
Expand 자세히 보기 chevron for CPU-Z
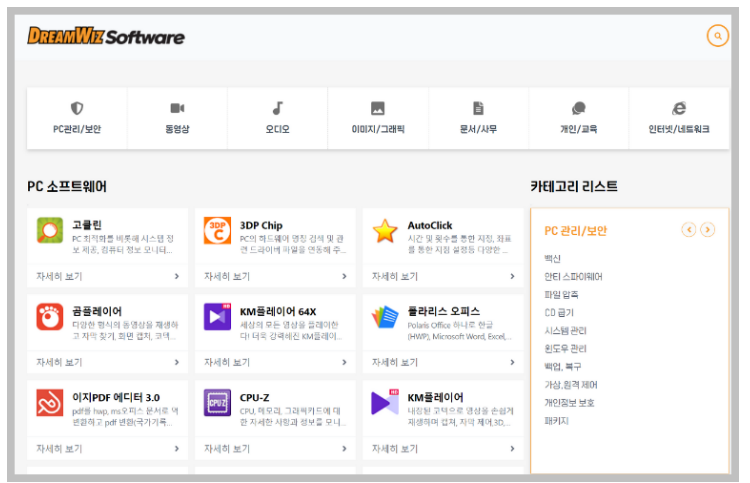pyautogui.click(x=344, y=449)
